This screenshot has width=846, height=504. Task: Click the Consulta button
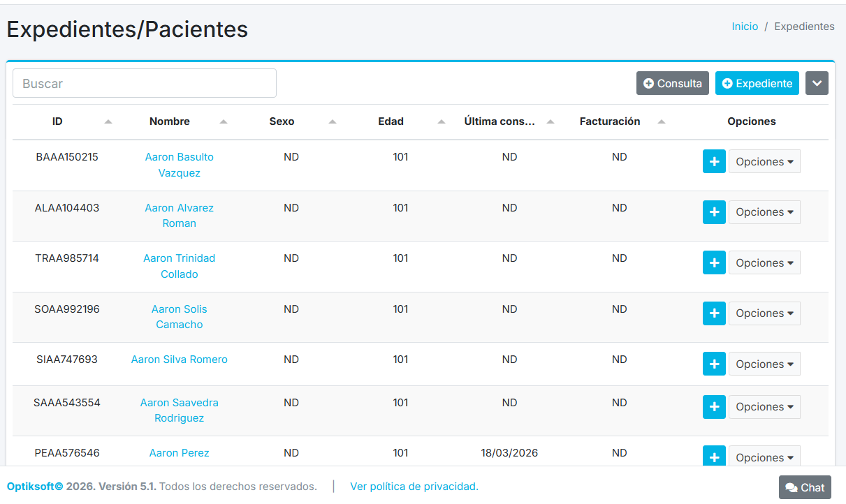(673, 83)
